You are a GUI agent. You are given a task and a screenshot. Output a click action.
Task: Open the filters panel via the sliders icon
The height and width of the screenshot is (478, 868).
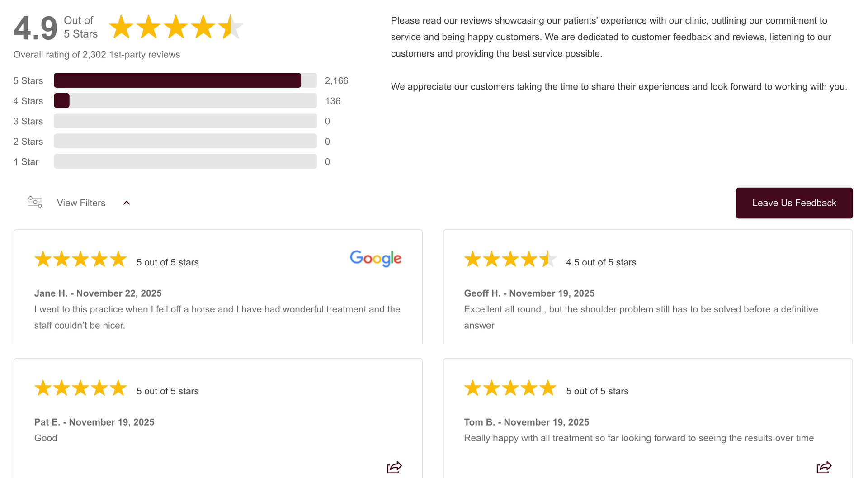(35, 202)
